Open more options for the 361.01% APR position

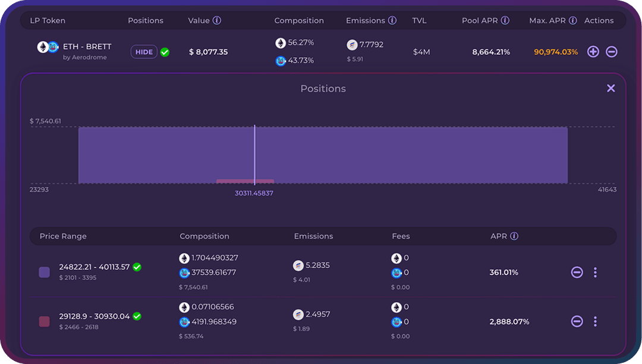595,272
